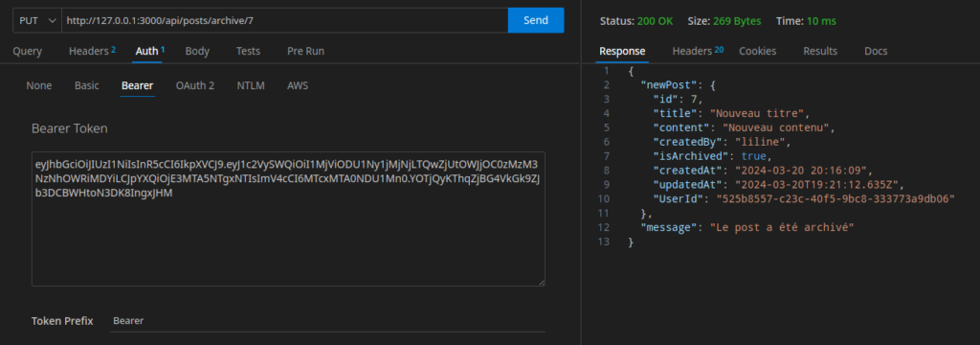
Task: Switch to the Query tab
Action: 28,52
